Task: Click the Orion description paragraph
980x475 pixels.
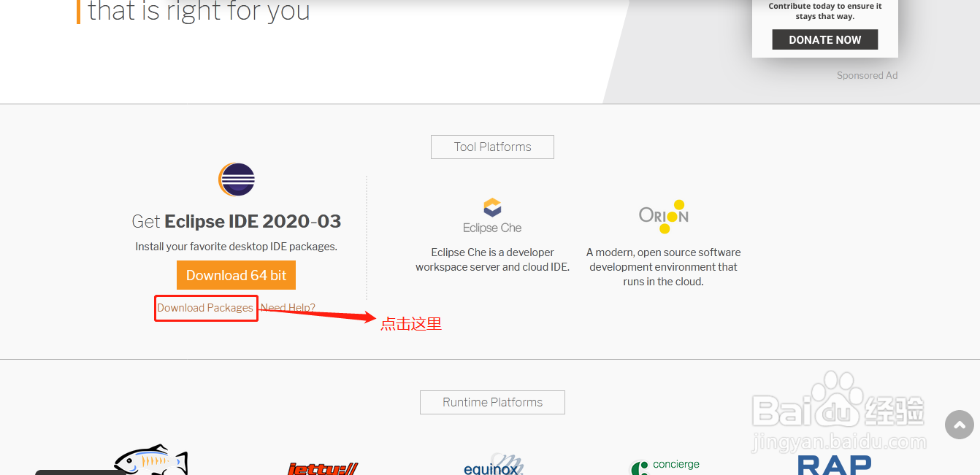Action: click(664, 267)
